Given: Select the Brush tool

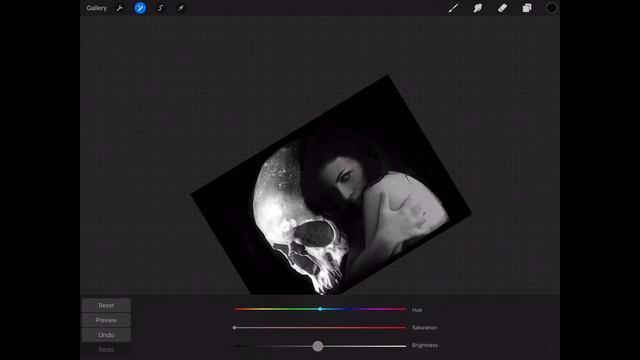Looking at the screenshot, I should click(x=453, y=8).
